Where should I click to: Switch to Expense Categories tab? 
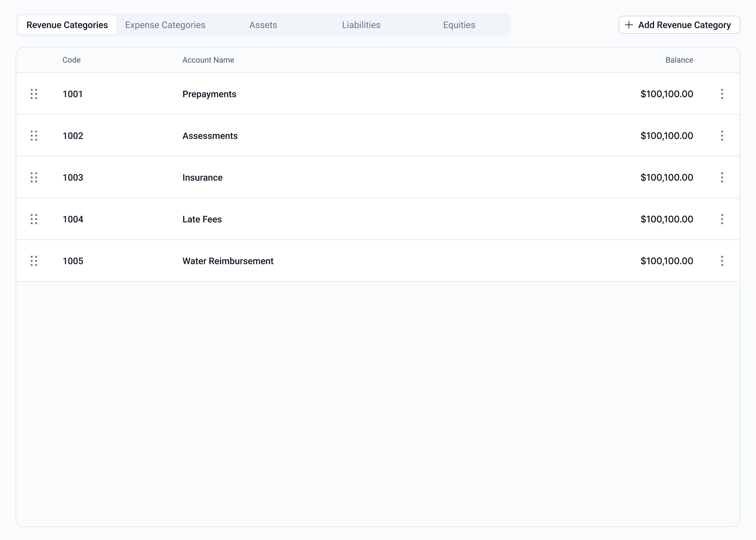coord(165,25)
